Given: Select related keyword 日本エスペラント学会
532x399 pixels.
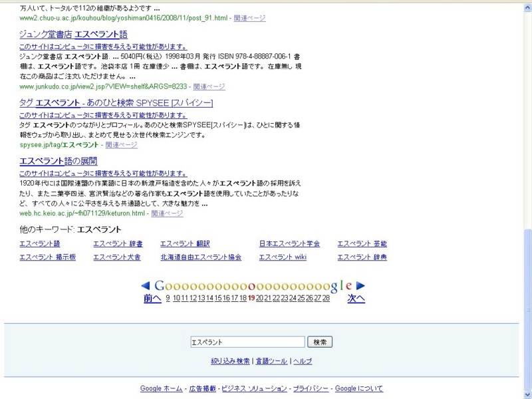Looking at the screenshot, I should [x=289, y=243].
